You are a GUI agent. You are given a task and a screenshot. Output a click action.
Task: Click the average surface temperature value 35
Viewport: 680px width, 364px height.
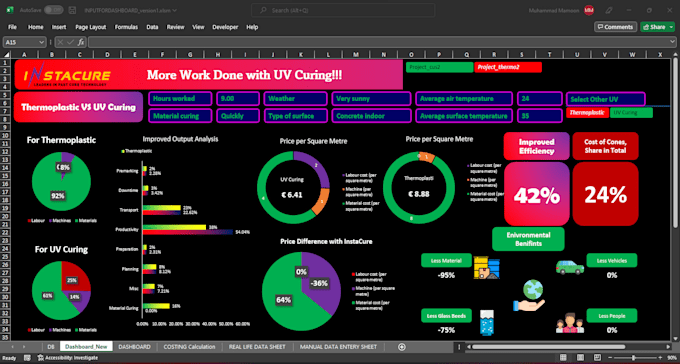click(539, 116)
